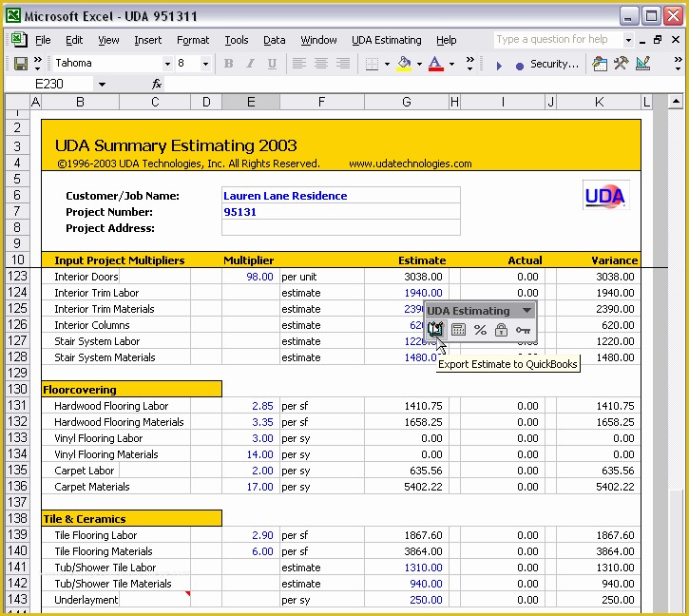The image size is (689, 616).
Task: Open the Format menu
Action: (193, 40)
